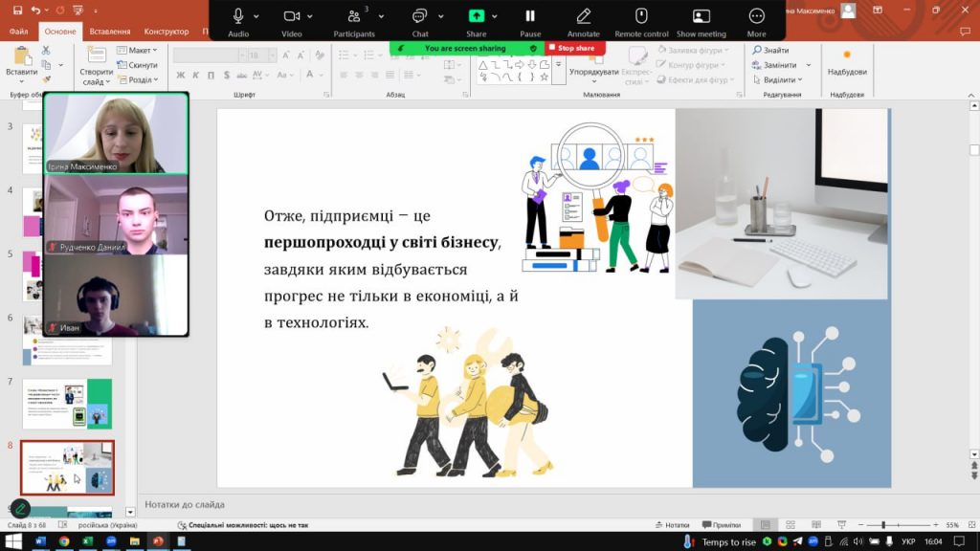Click Remote control in Zoom toolbar
This screenshot has height=551, width=980.
click(x=641, y=17)
